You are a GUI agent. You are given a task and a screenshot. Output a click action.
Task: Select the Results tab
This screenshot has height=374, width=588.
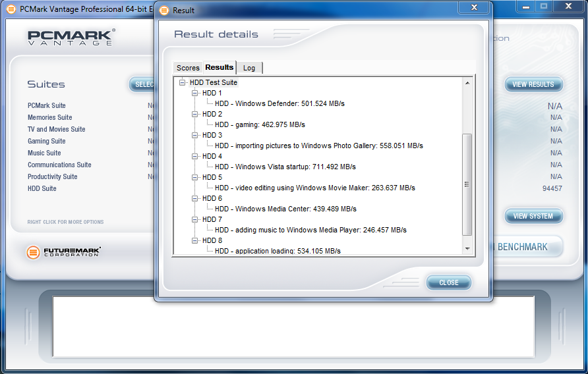[220, 67]
